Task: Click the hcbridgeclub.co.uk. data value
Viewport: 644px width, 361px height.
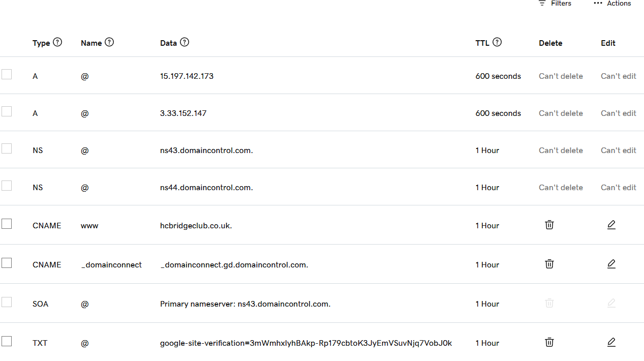Action: (196, 226)
